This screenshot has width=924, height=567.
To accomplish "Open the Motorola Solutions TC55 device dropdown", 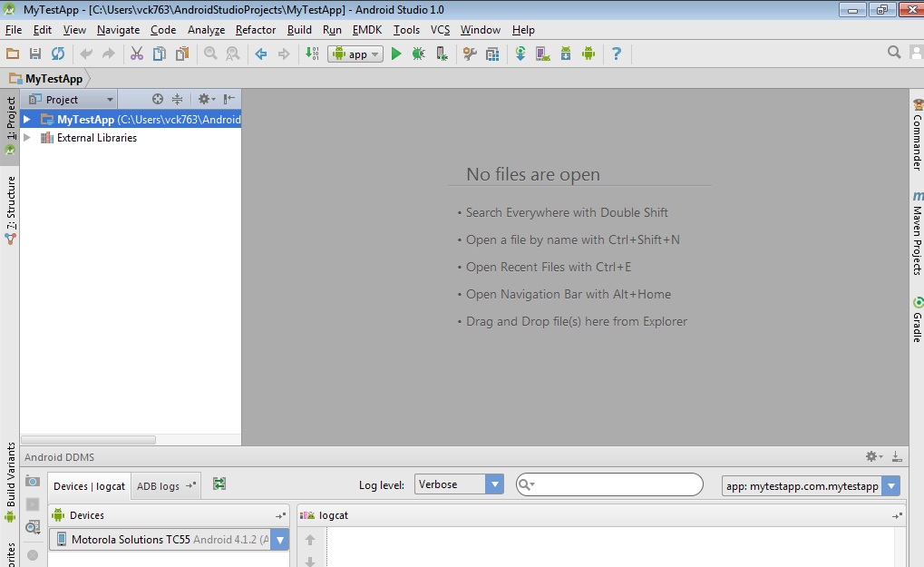I will click(x=170, y=539).
